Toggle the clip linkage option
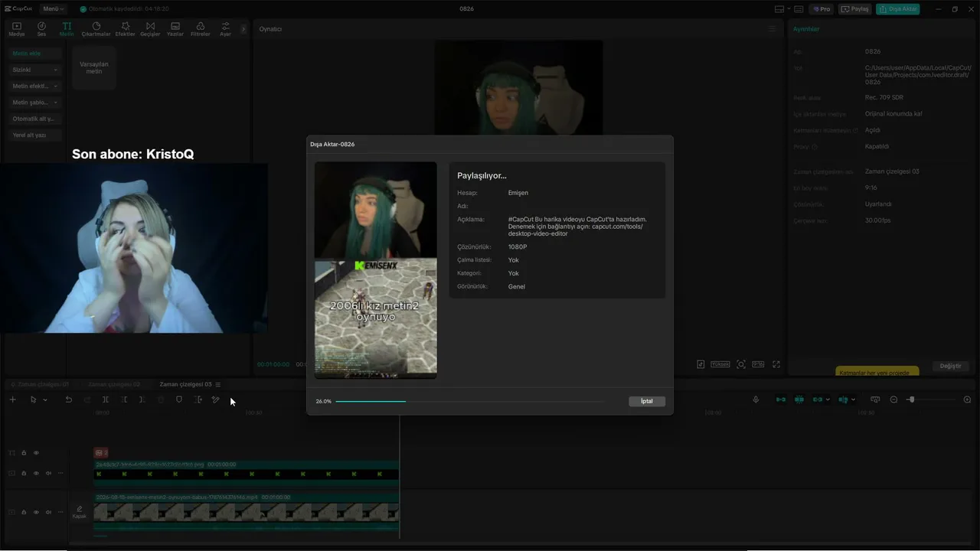This screenshot has width=980, height=551. coord(818,399)
